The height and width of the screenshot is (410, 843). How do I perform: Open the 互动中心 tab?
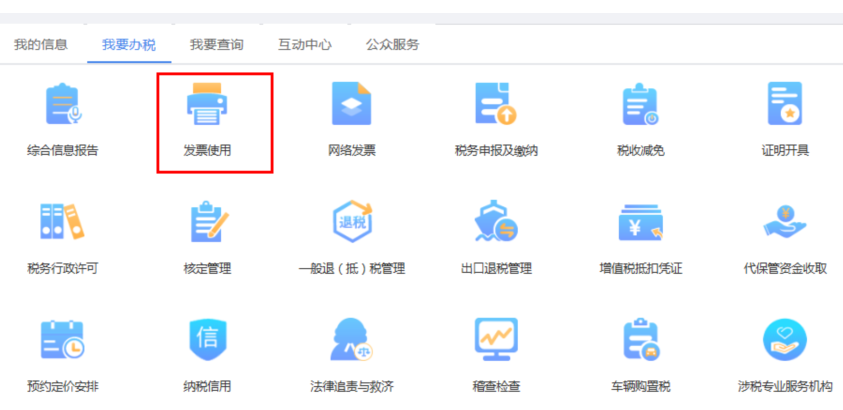305,44
